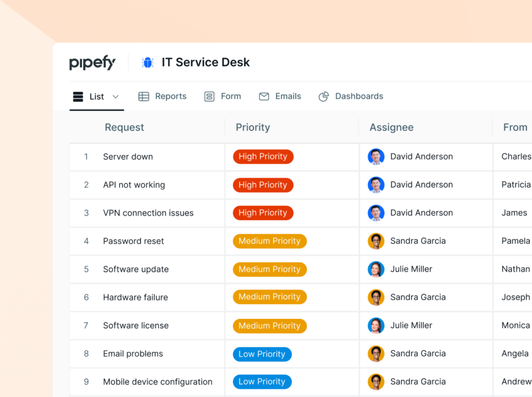Click the Request column header

(x=124, y=127)
